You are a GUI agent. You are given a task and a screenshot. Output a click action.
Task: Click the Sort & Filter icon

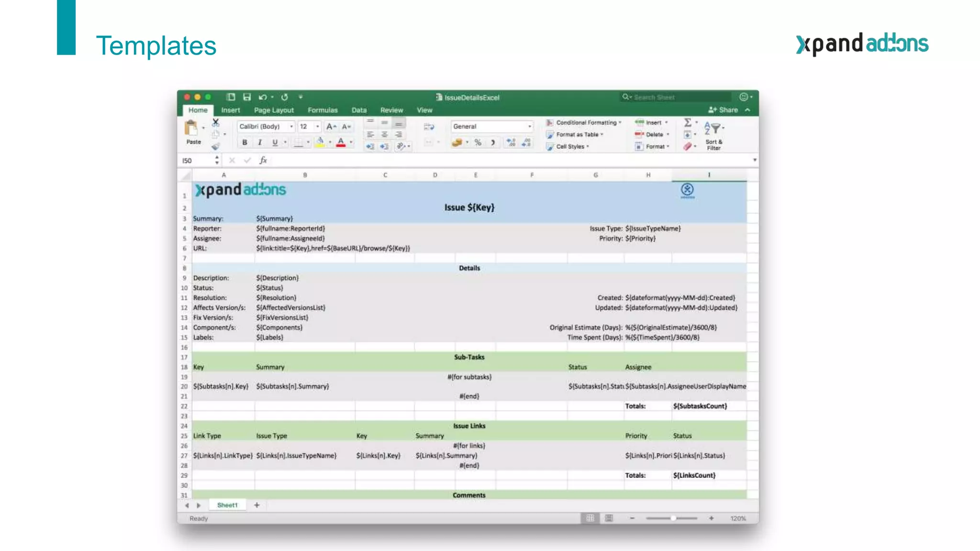pos(713,128)
